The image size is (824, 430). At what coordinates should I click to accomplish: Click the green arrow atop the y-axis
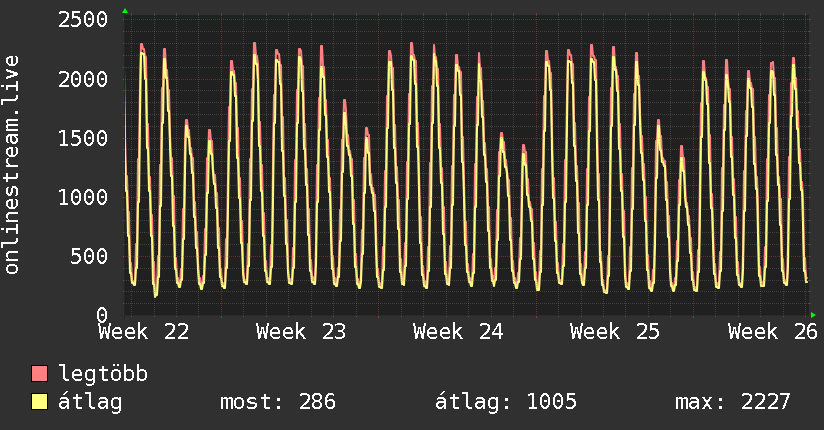coord(125,11)
